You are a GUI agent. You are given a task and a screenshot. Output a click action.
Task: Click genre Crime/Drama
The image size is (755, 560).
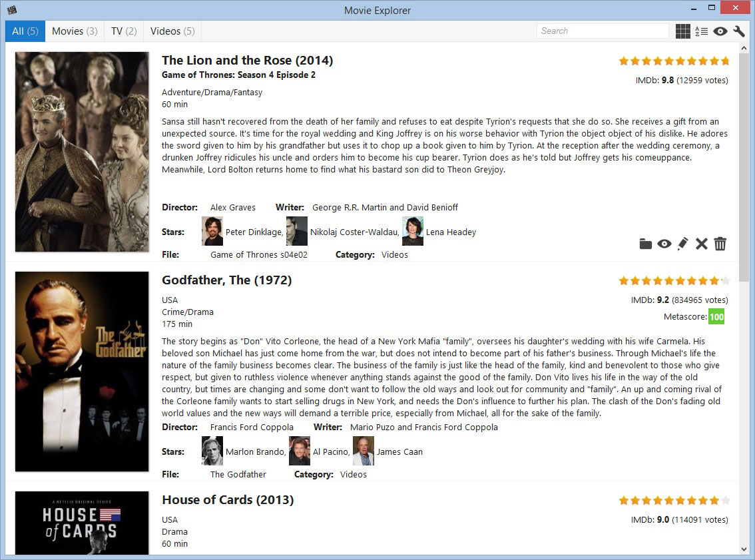pyautogui.click(x=188, y=312)
